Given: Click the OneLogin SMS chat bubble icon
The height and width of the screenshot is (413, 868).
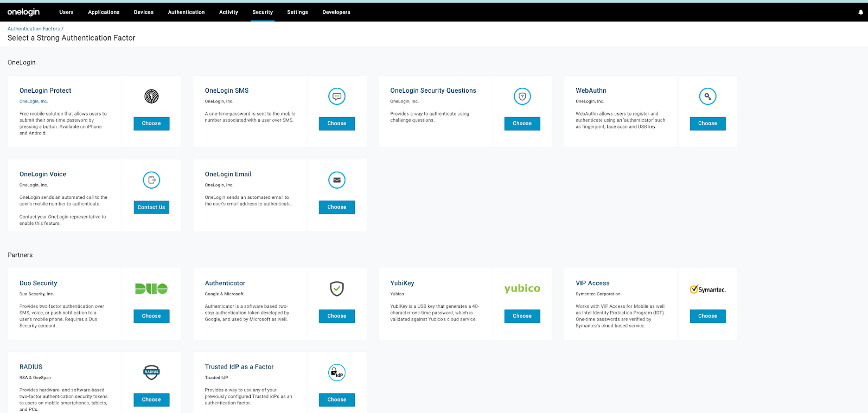Looking at the screenshot, I should pos(337,96).
